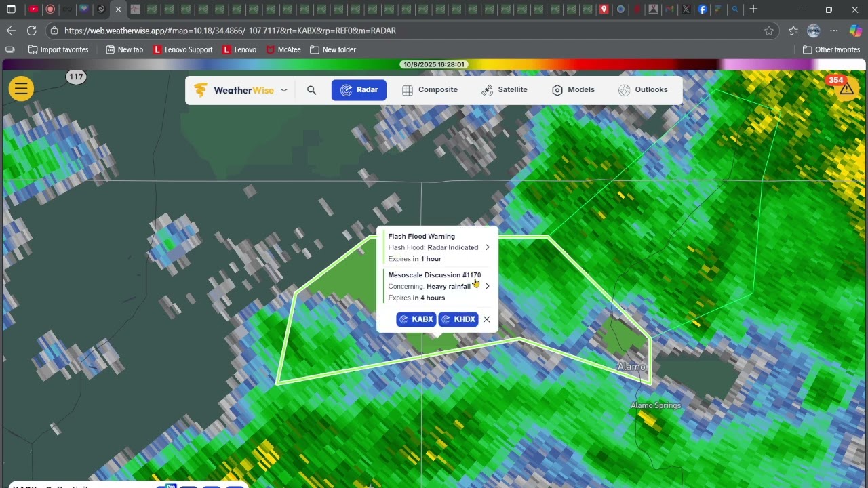Viewport: 868px width, 488px height.
Task: Open the favorites list icon
Action: pos(793,30)
